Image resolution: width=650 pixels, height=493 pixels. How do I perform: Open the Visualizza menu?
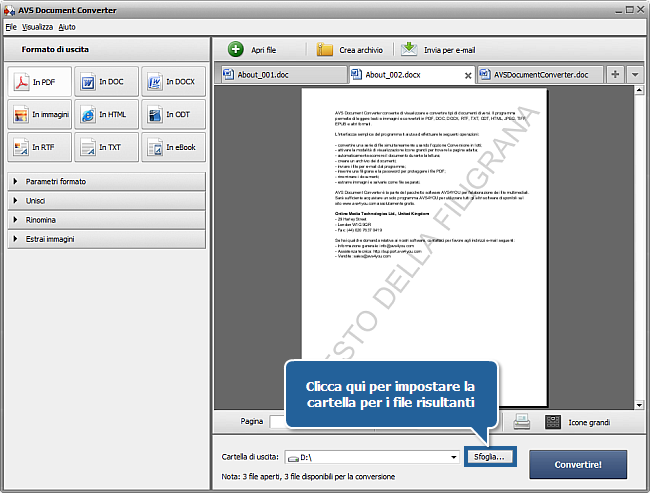[x=37, y=27]
